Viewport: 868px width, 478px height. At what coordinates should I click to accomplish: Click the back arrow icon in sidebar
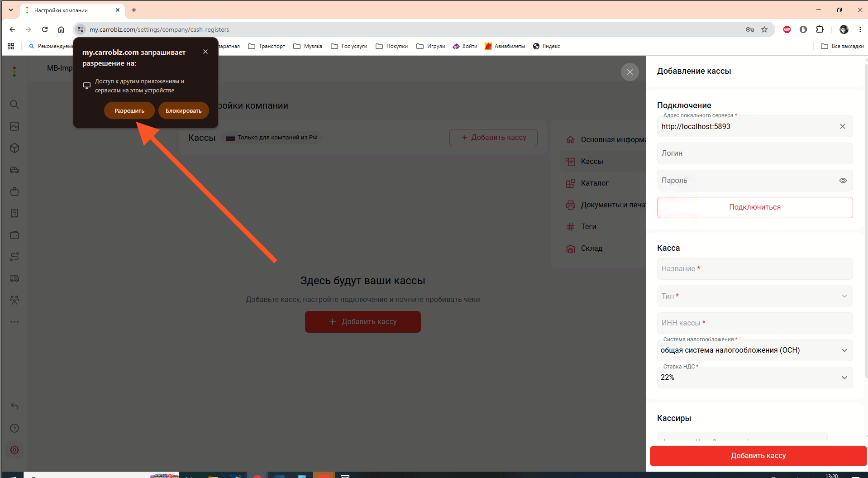click(14, 406)
